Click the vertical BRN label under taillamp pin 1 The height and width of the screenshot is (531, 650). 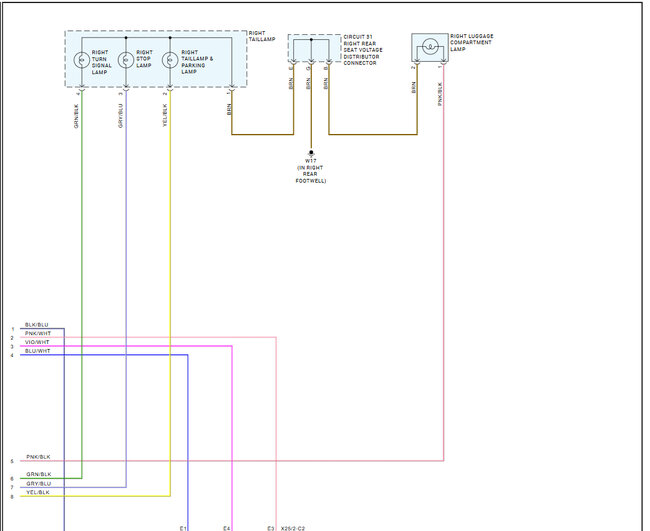click(229, 109)
